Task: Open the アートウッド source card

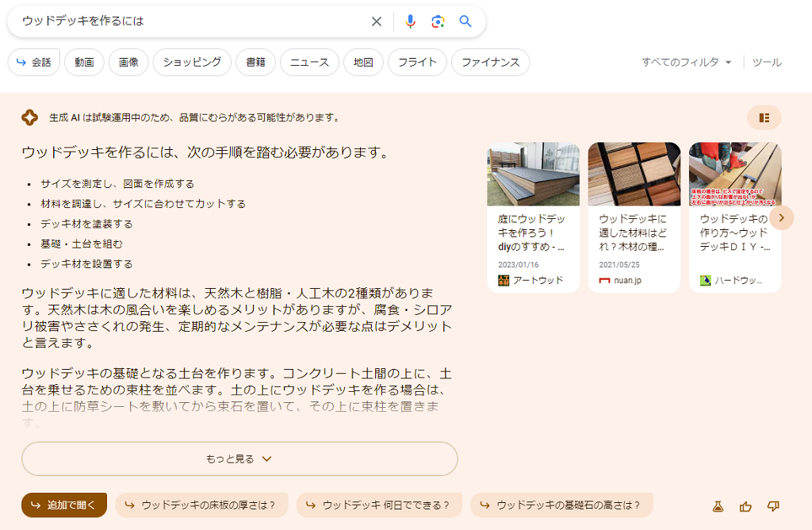Action: (533, 217)
